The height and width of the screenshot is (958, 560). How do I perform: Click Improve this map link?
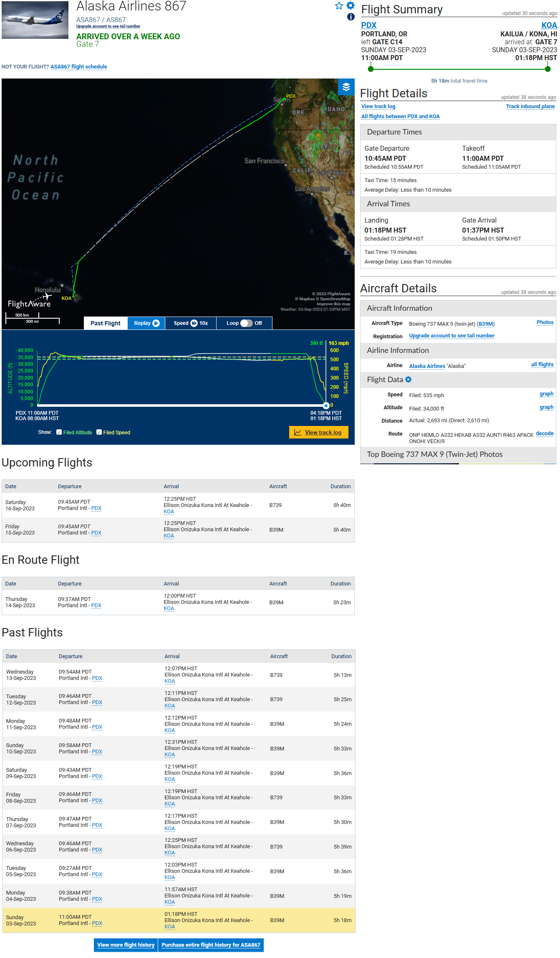pyautogui.click(x=333, y=304)
